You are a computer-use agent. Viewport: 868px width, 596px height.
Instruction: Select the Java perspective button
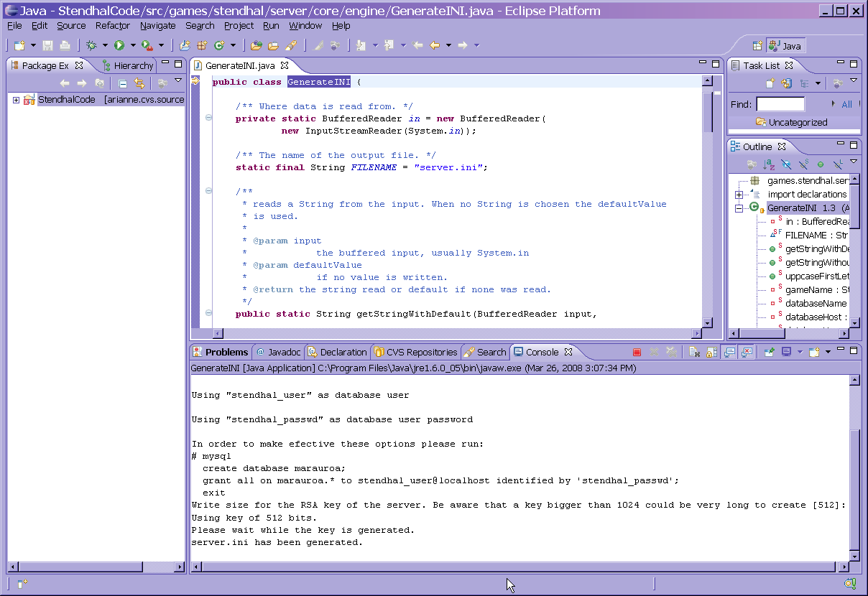pos(785,46)
